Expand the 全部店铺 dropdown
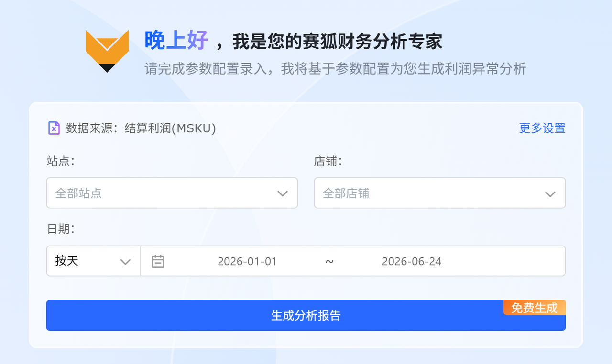Viewport: 612px width, 364px height. click(440, 193)
